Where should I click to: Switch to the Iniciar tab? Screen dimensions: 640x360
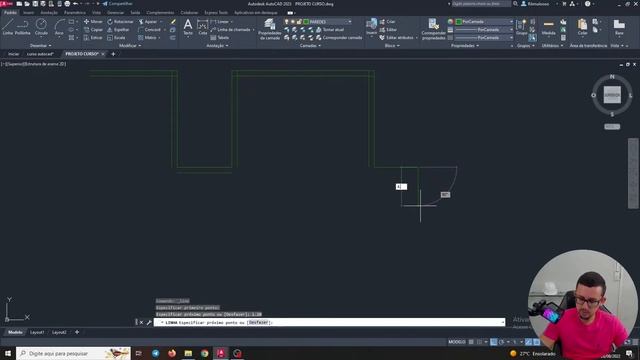click(13, 54)
